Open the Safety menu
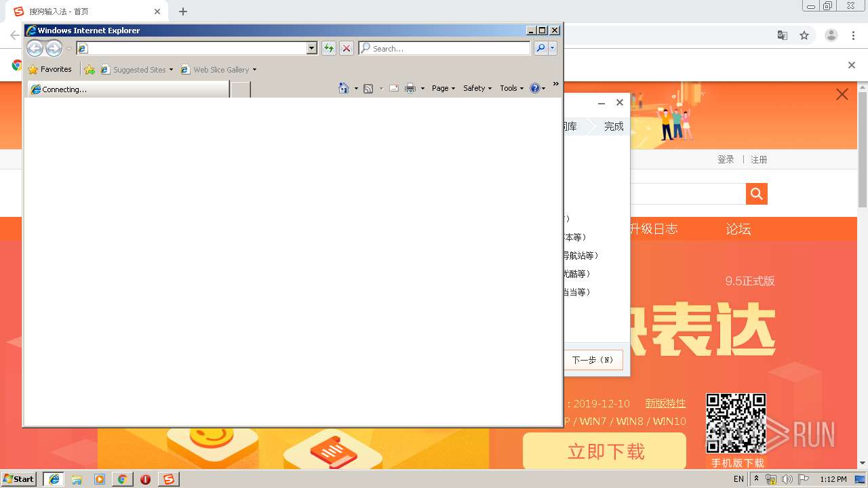The width and height of the screenshot is (868, 488). [x=477, y=88]
